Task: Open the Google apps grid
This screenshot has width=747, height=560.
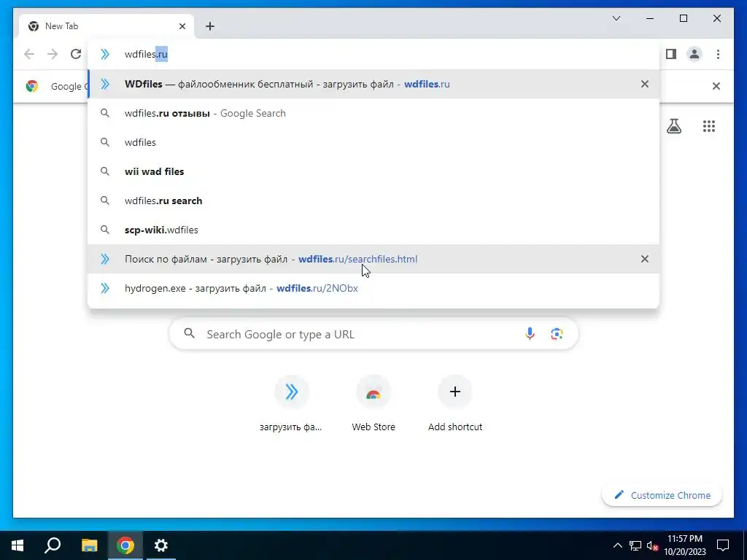Action: [709, 126]
